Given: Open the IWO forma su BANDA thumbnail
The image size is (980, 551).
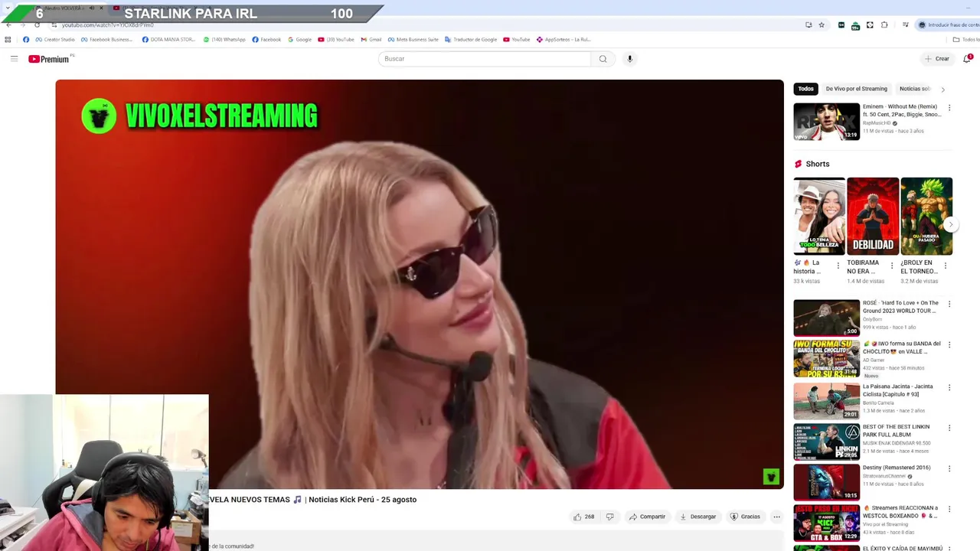Looking at the screenshot, I should (x=826, y=359).
